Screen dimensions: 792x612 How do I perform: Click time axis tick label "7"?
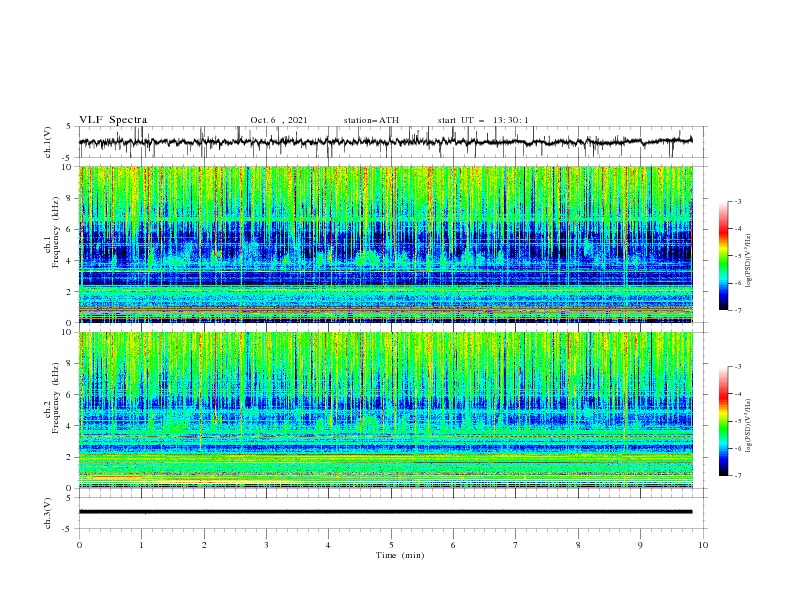click(516, 545)
